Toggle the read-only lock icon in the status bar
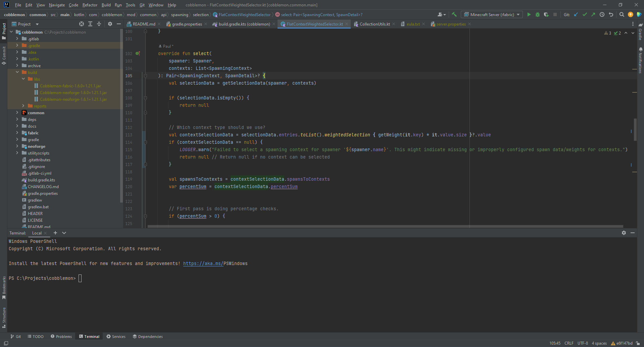This screenshot has height=347, width=644. (638, 343)
